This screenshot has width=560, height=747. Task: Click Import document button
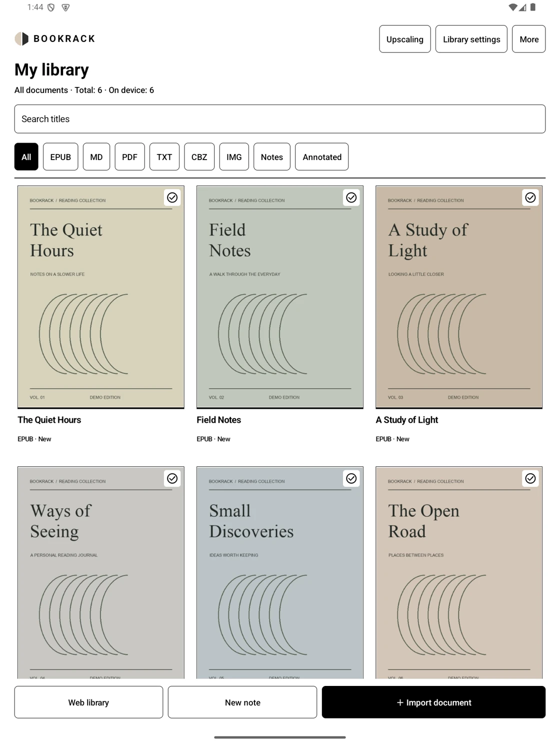(x=433, y=702)
